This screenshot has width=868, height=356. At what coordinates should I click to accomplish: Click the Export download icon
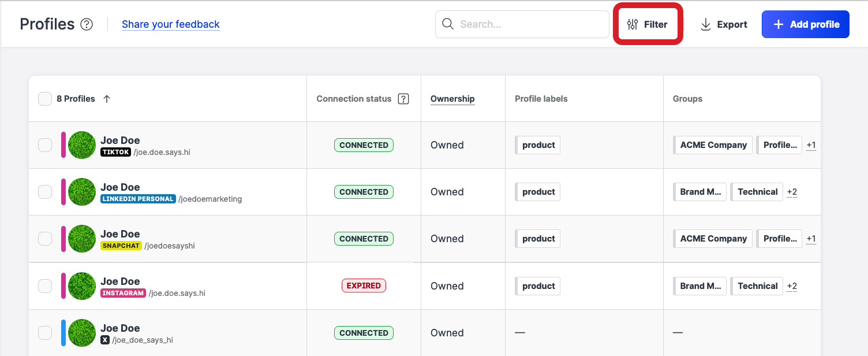[705, 24]
